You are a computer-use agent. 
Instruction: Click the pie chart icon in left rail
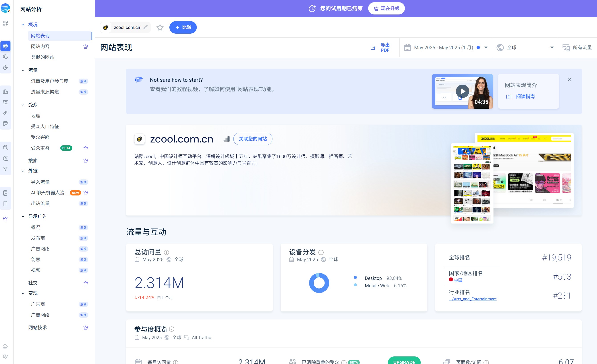click(5, 67)
